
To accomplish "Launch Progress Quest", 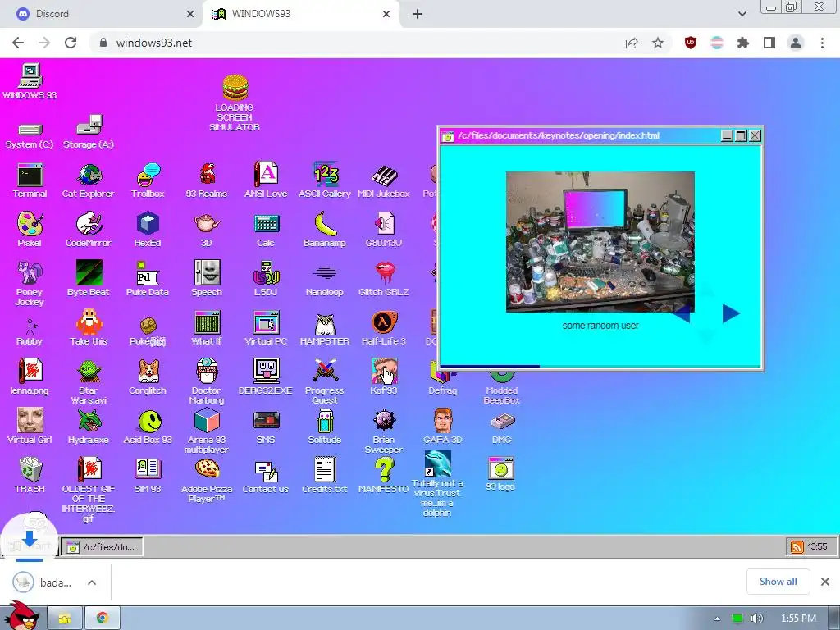I will [x=325, y=370].
